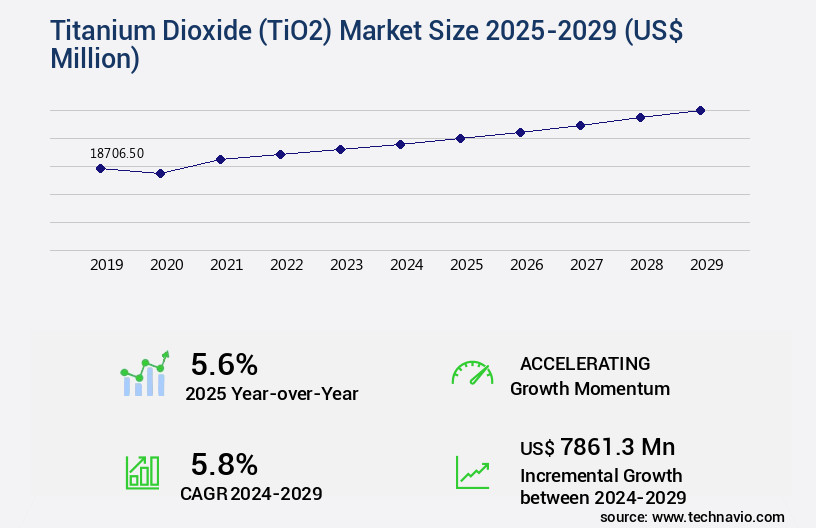
Task: Select the 2020 data point on line
Action: (x=160, y=173)
